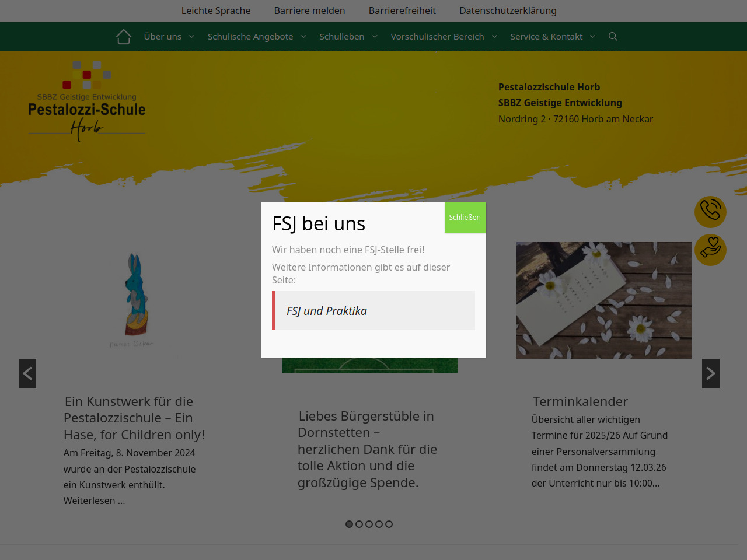Select the first carousel dot
This screenshot has height=560, width=747.
pos(349,524)
